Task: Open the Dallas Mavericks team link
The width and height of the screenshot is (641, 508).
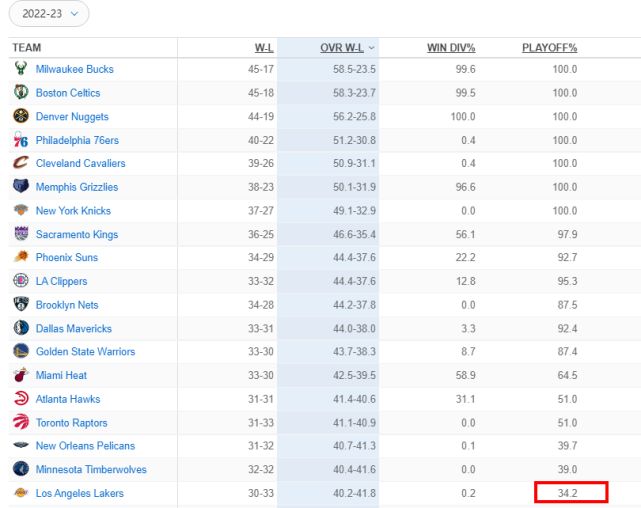Action: [x=74, y=329]
